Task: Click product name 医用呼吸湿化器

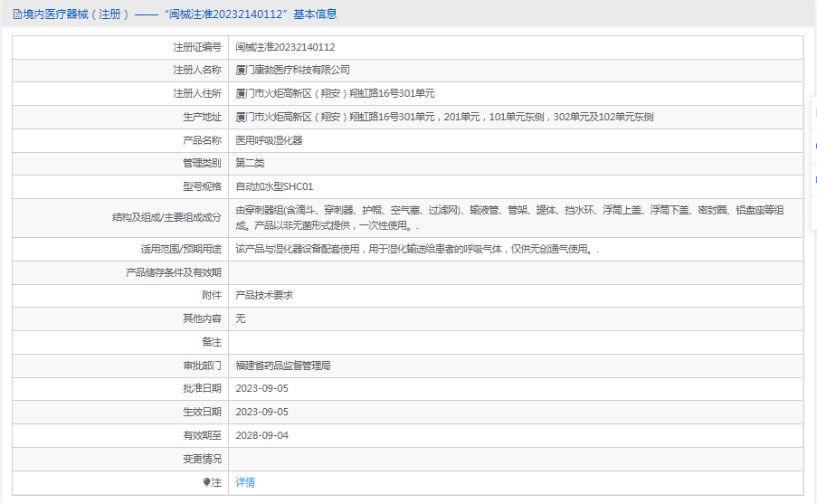Action: point(269,141)
